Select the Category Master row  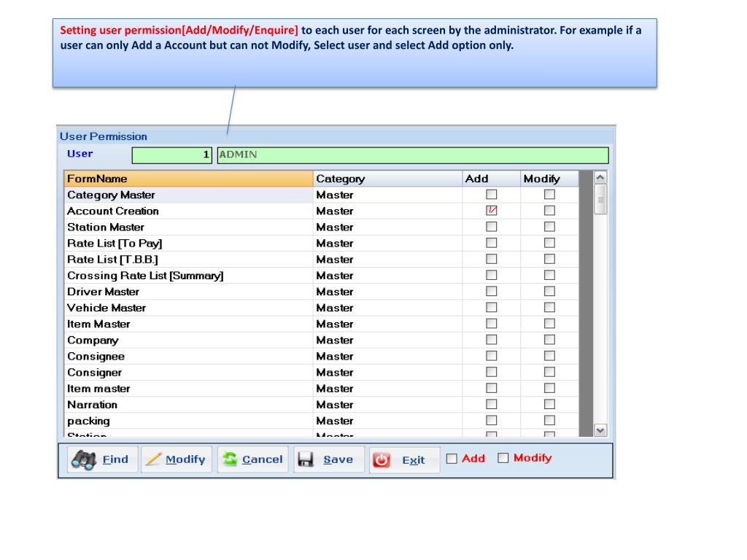tap(322, 195)
